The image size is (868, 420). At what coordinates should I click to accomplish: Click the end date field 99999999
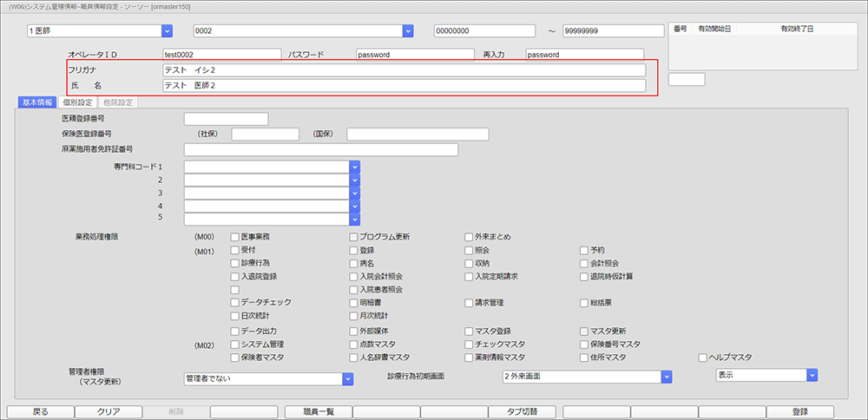[x=613, y=31]
